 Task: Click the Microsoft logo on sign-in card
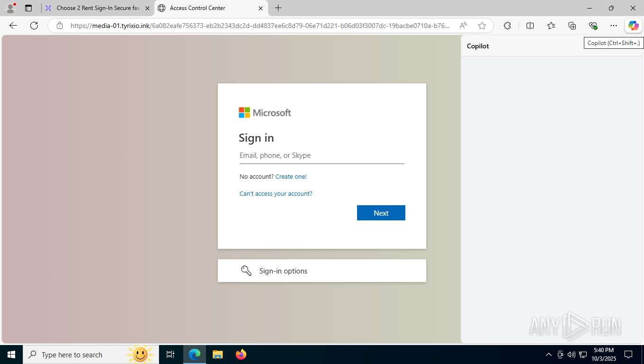[x=265, y=112]
